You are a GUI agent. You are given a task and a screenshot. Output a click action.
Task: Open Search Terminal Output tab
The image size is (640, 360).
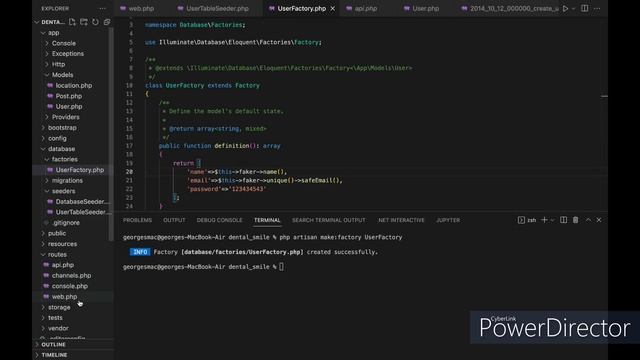329,220
